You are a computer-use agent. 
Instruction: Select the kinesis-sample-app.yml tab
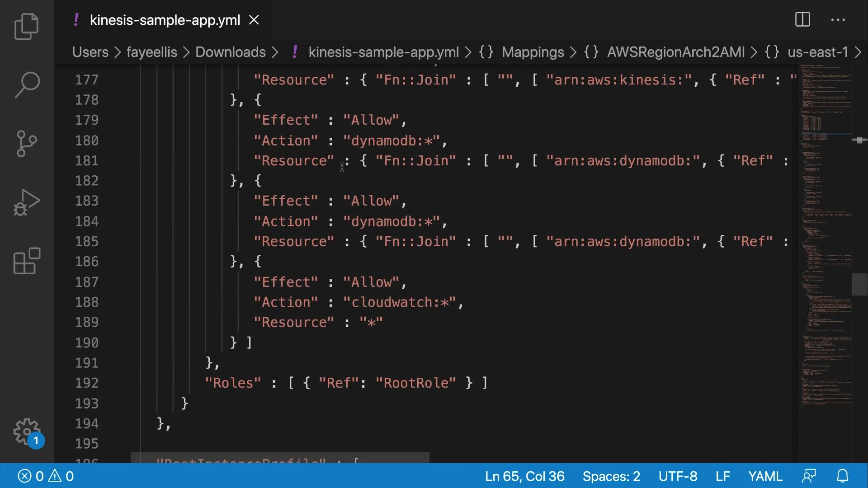(x=165, y=20)
